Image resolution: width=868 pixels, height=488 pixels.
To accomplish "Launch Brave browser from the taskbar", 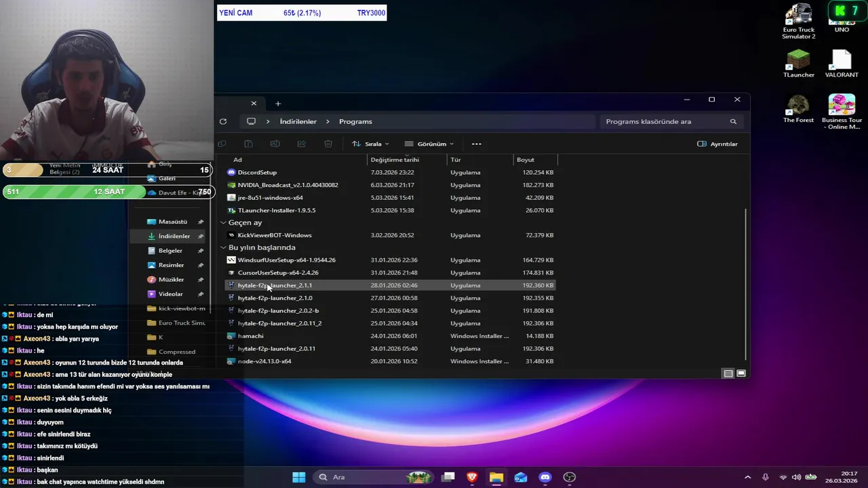I will (472, 477).
